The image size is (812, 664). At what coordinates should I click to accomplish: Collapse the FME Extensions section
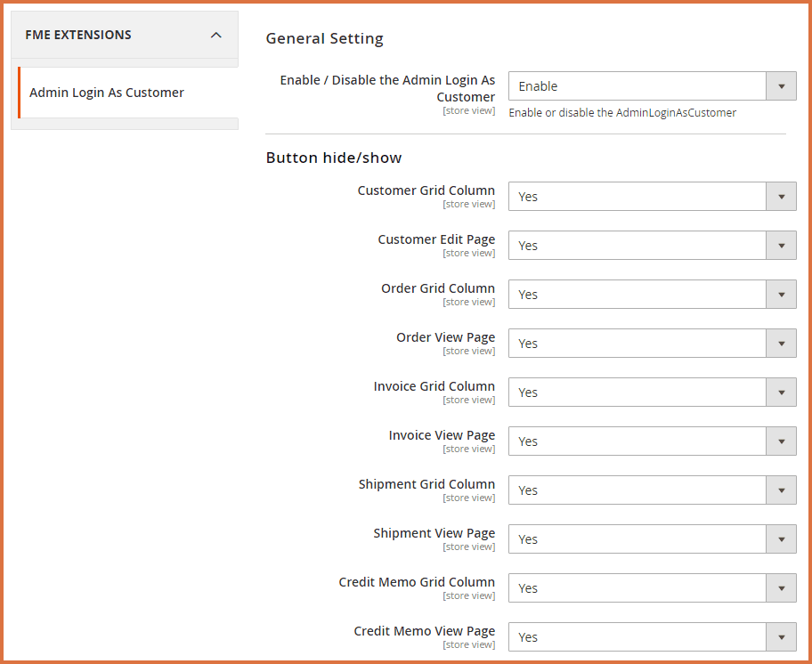click(215, 35)
